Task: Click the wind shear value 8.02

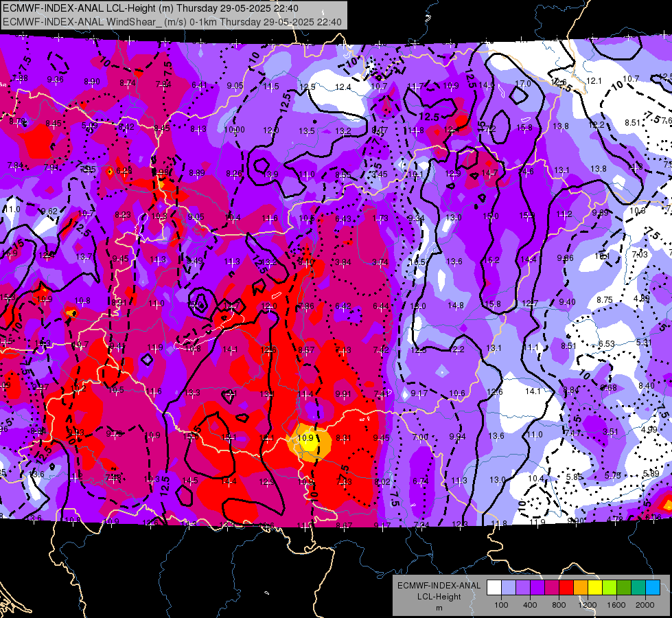Action: [x=382, y=481]
